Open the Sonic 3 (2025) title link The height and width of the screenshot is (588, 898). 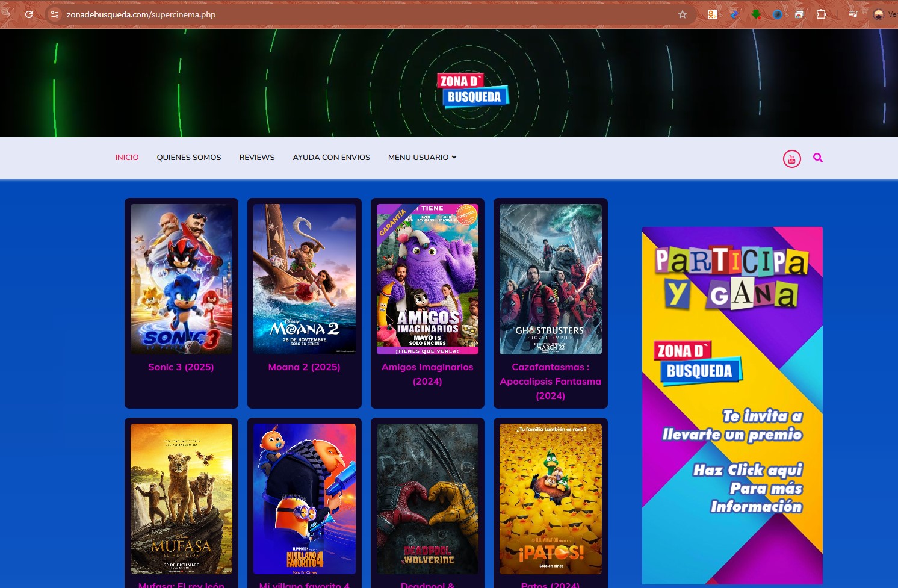[x=181, y=367]
